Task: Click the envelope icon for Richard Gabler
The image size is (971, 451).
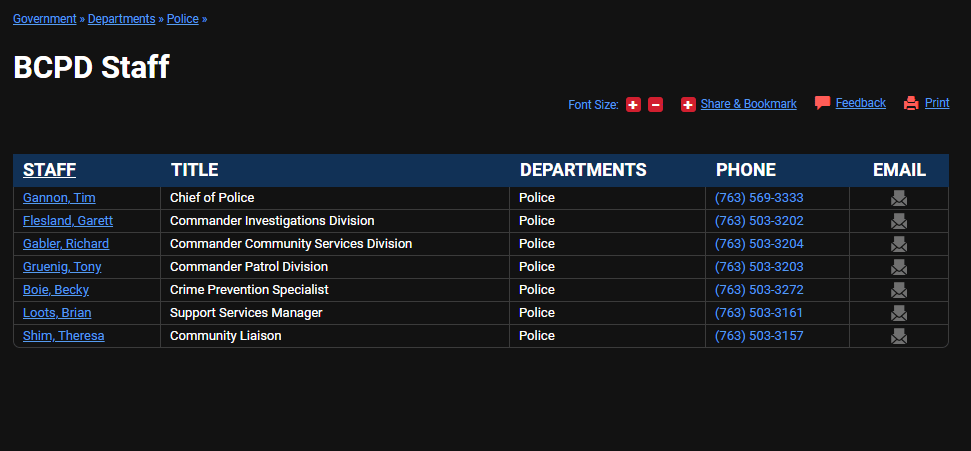Action: 899,244
